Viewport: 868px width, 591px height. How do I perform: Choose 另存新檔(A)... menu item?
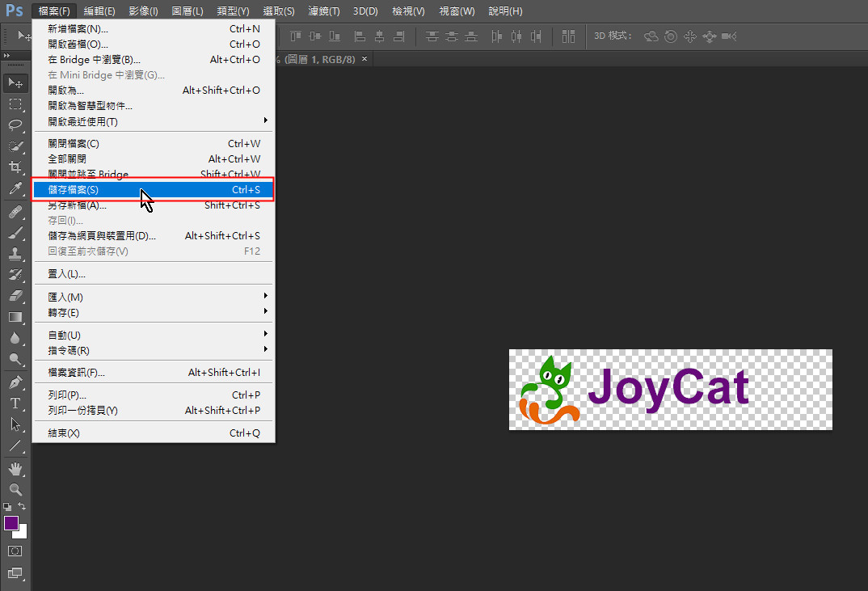coord(154,205)
